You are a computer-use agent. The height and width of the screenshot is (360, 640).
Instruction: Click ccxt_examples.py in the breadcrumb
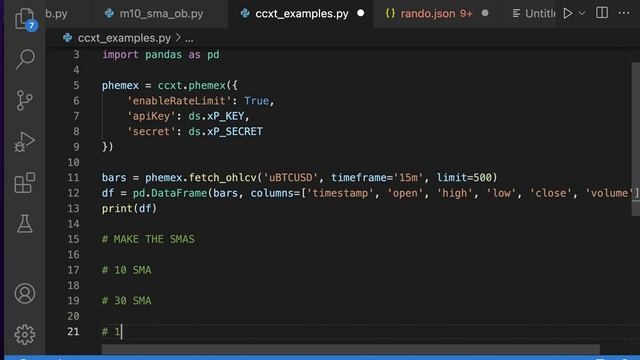(x=124, y=38)
